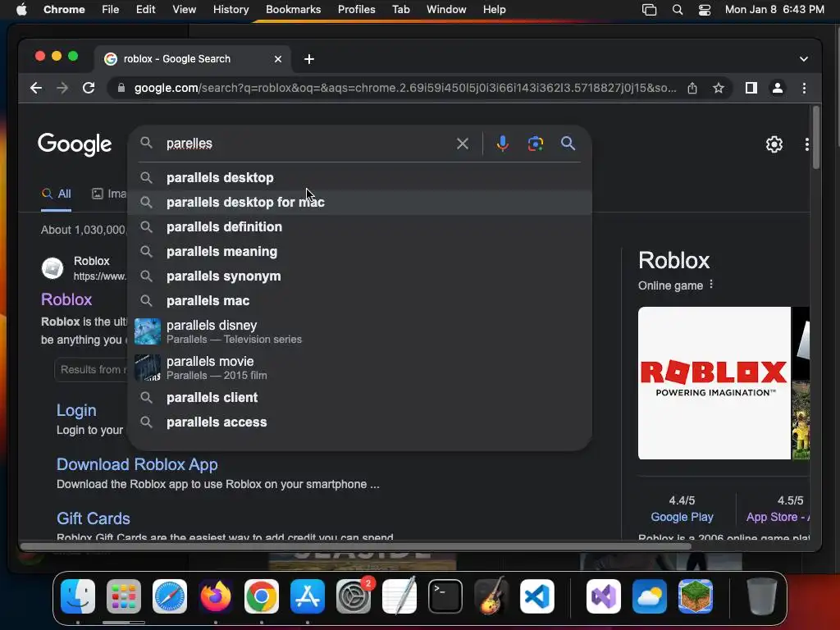Open the File menu
The image size is (840, 630).
[x=111, y=10]
